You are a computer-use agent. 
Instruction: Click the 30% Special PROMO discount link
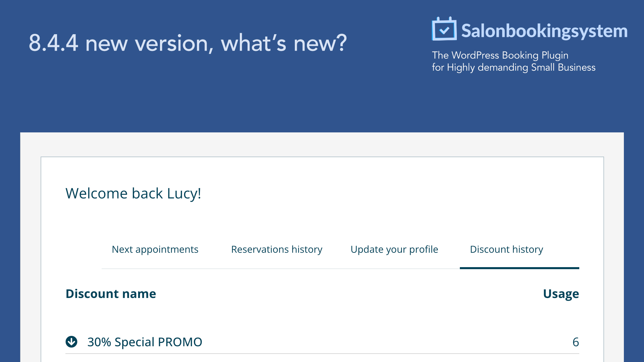pos(144,342)
